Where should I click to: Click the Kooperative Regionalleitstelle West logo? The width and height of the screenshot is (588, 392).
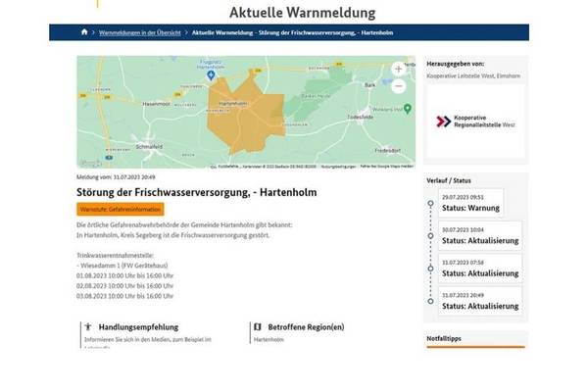(475, 122)
